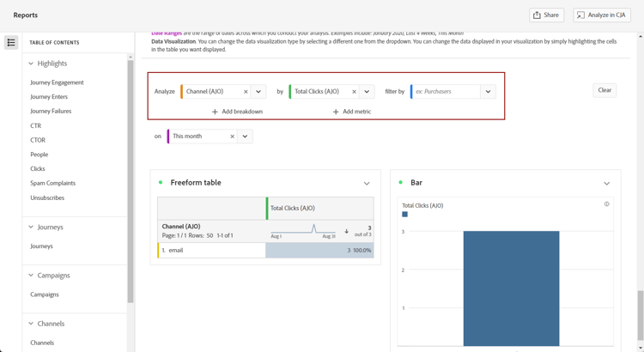The image size is (644, 352).
Task: Open the This month date range dropdown
Action: pyautogui.click(x=245, y=137)
